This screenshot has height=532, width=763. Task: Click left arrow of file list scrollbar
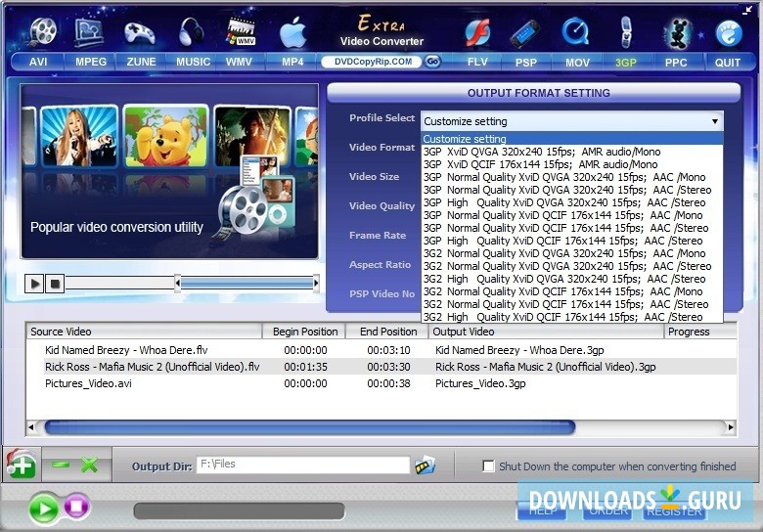[31, 427]
